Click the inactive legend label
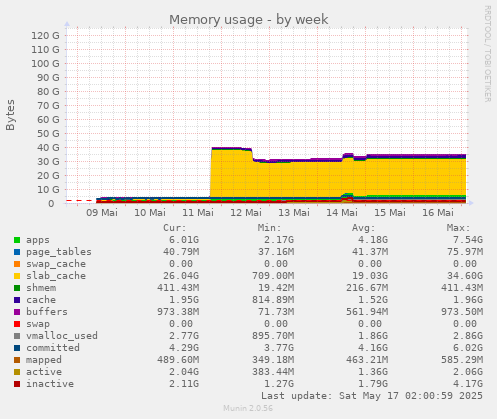The height and width of the screenshot is (419, 497). [50, 384]
